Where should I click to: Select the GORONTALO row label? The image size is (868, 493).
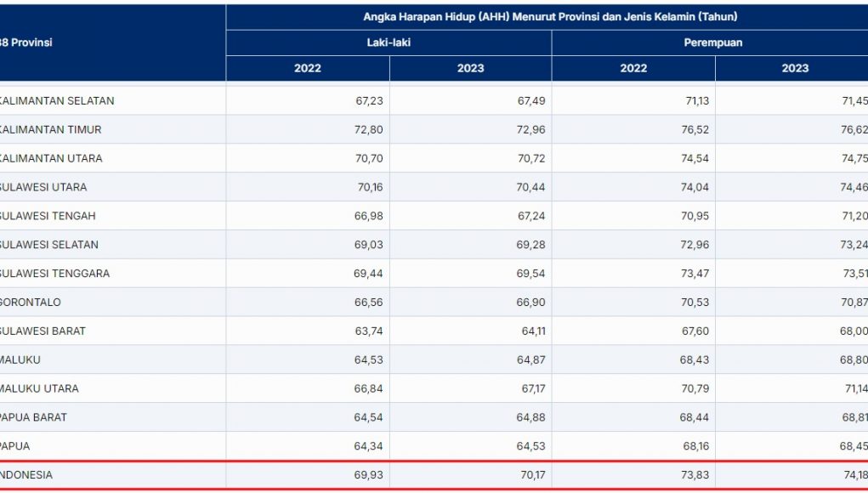click(x=31, y=302)
